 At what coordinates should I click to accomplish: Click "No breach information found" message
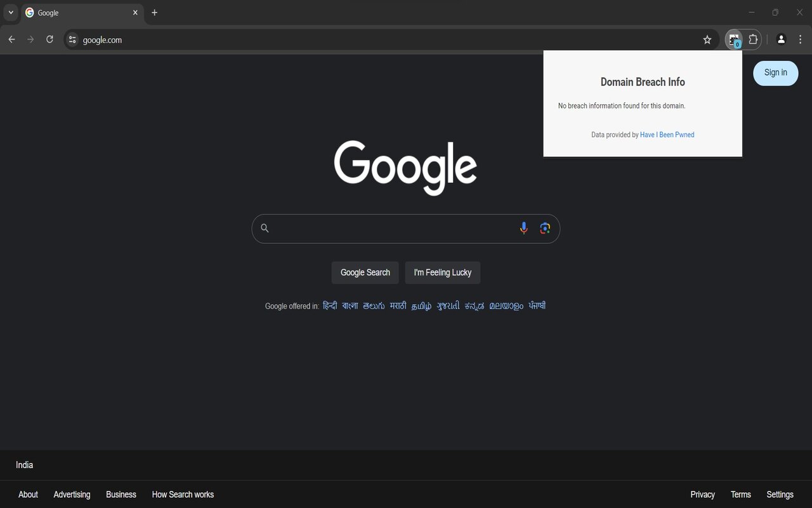622,106
